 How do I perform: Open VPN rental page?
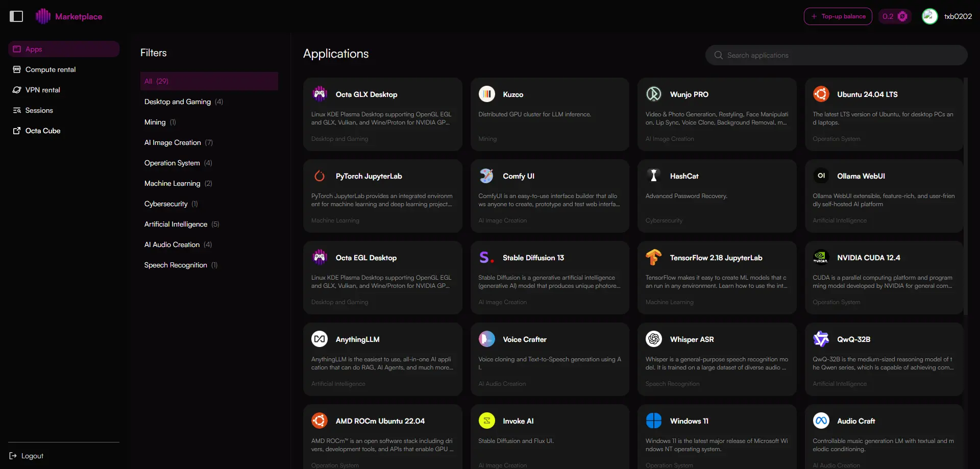click(x=64, y=90)
